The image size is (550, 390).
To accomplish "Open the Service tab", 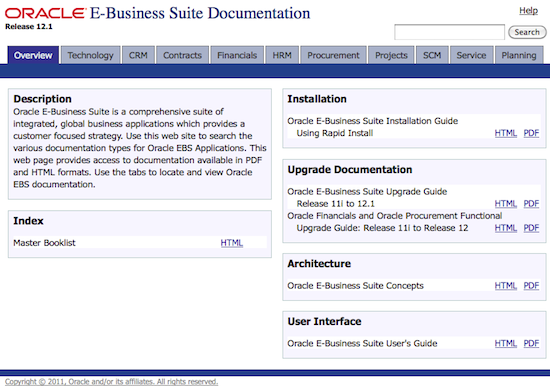I will tap(471, 55).
